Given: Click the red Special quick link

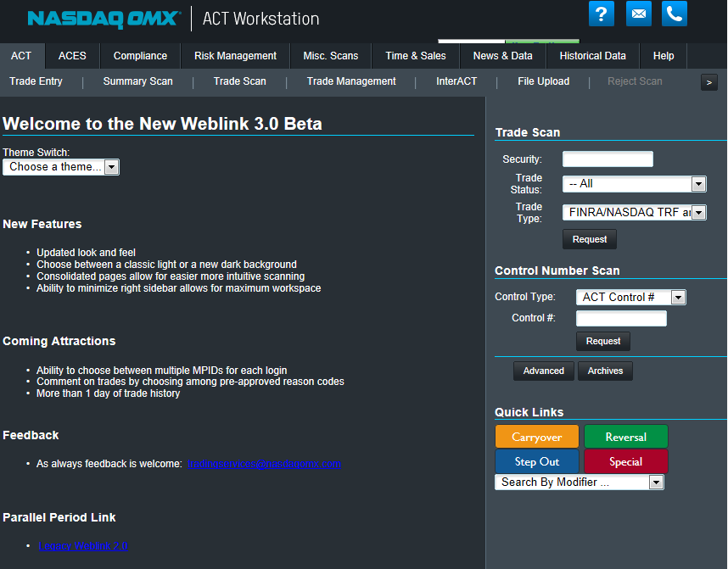Looking at the screenshot, I should point(626,461).
